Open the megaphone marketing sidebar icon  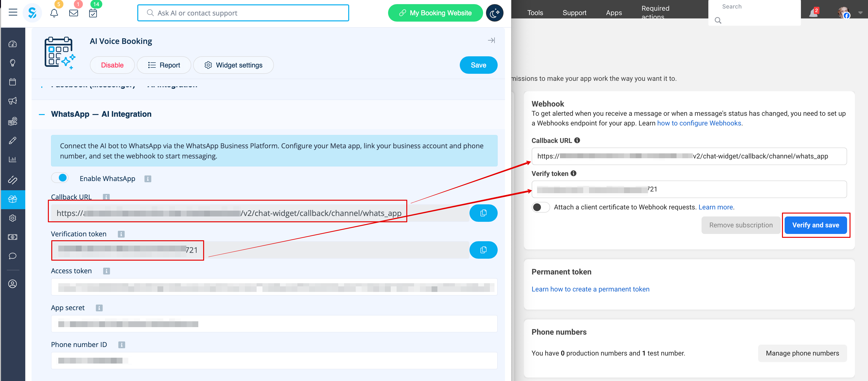(x=12, y=101)
